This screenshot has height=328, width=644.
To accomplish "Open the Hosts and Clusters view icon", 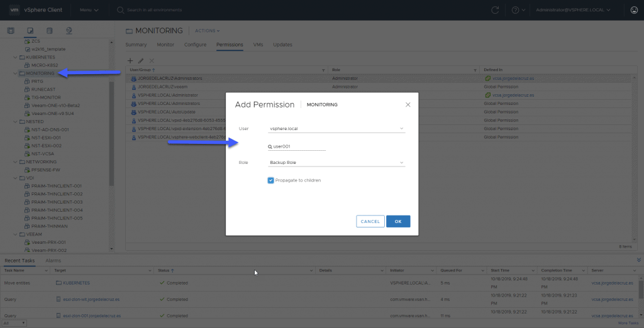I will coord(11,31).
